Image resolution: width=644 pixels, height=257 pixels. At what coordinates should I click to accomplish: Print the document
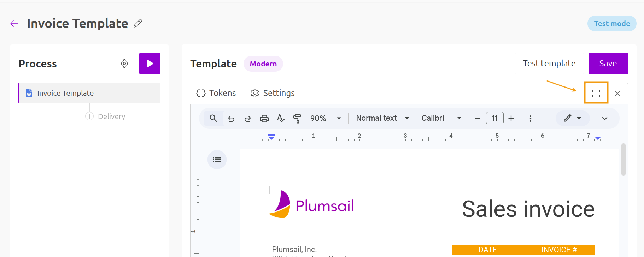click(x=264, y=119)
